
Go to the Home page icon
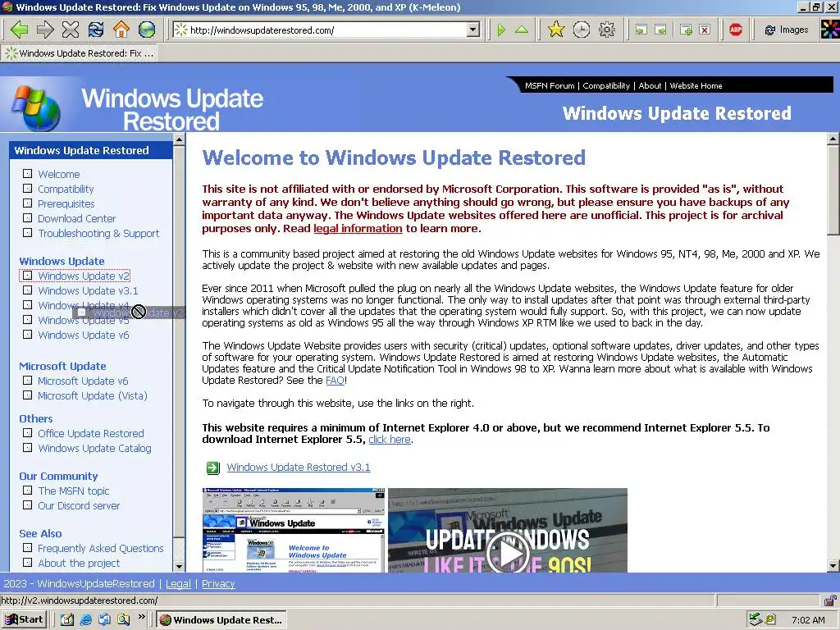point(121,30)
